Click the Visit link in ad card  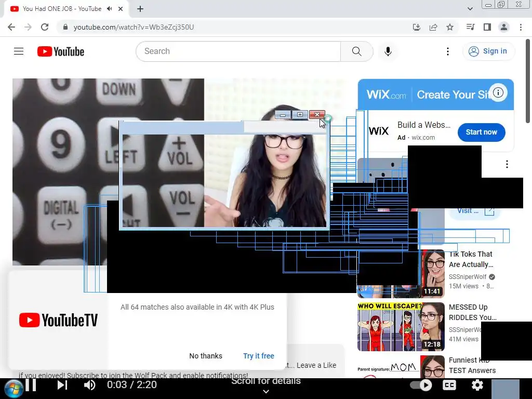pos(474,211)
